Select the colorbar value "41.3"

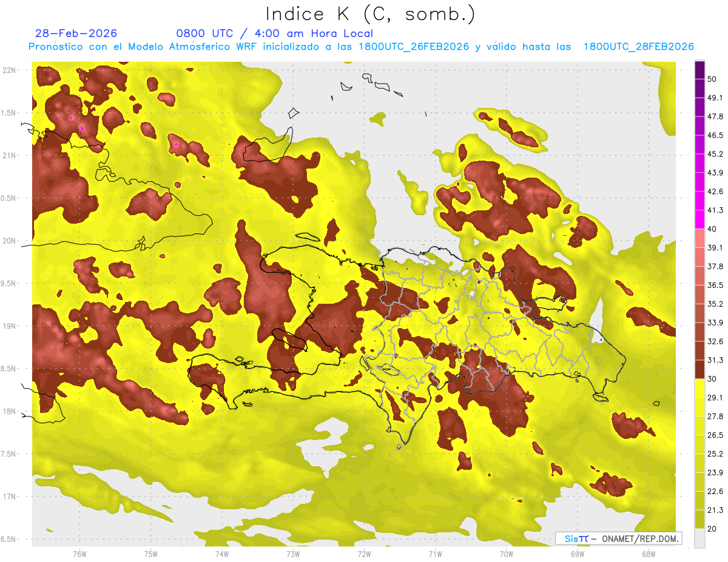[716, 210]
